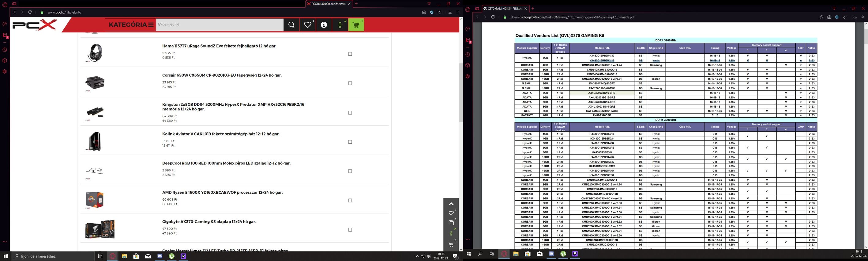
Task: Open Twitch in the PCX window sidebar
Action: (x=5, y=35)
